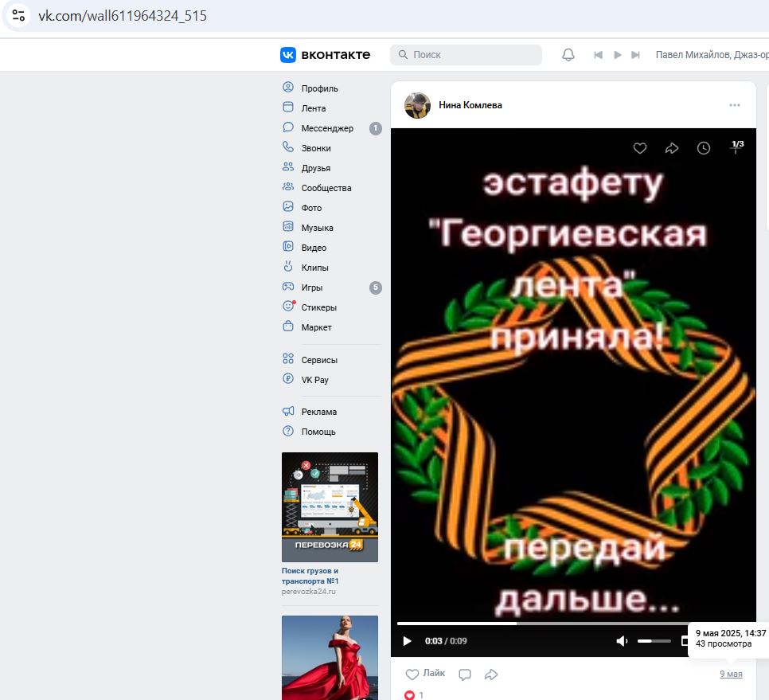Open the Перевозка24 ad thumbnail
The width and height of the screenshot is (769, 700).
pyautogui.click(x=330, y=507)
